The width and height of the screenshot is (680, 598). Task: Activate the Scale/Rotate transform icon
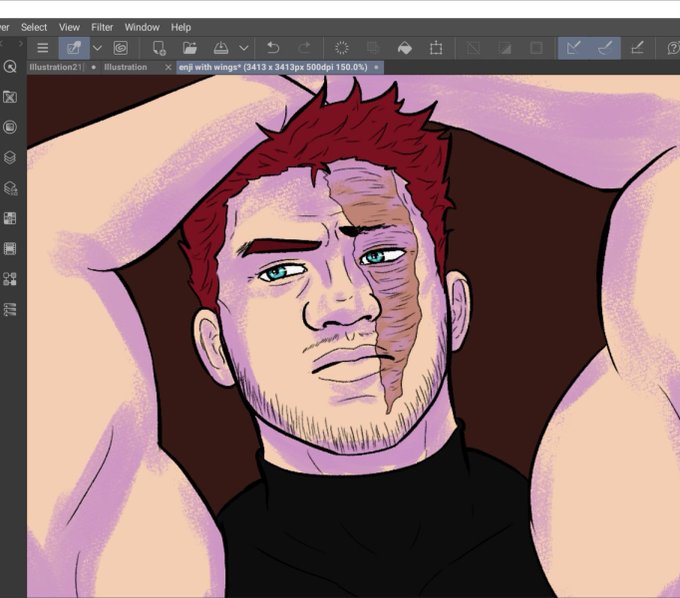[436, 48]
